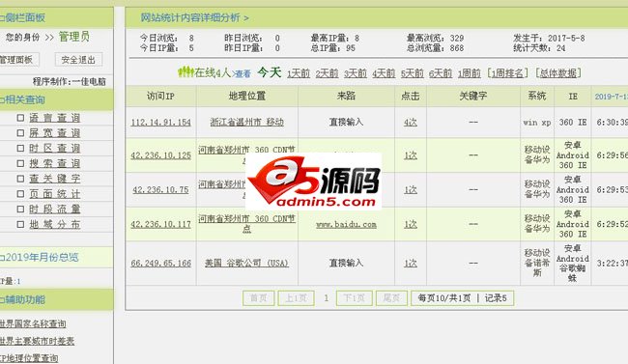The image size is (628, 364).
Task: Tick the checkbox beside 页面统计
Action: (20, 194)
